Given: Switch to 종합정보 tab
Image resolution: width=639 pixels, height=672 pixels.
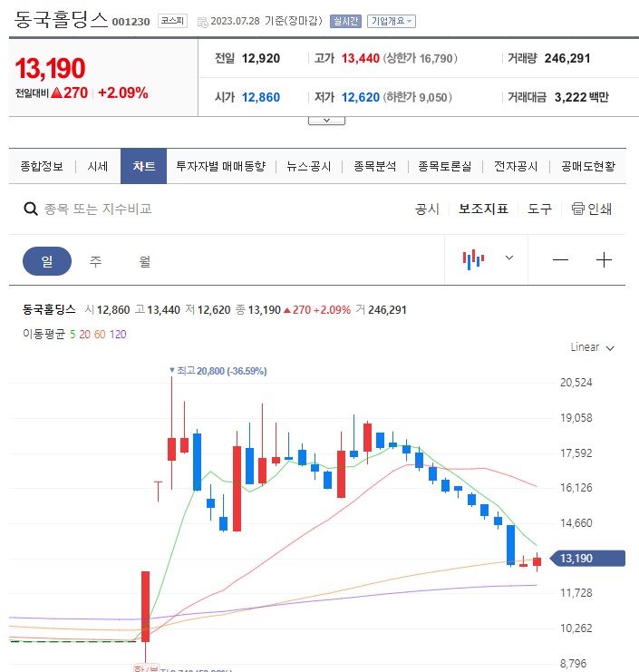Looking at the screenshot, I should [x=42, y=166].
